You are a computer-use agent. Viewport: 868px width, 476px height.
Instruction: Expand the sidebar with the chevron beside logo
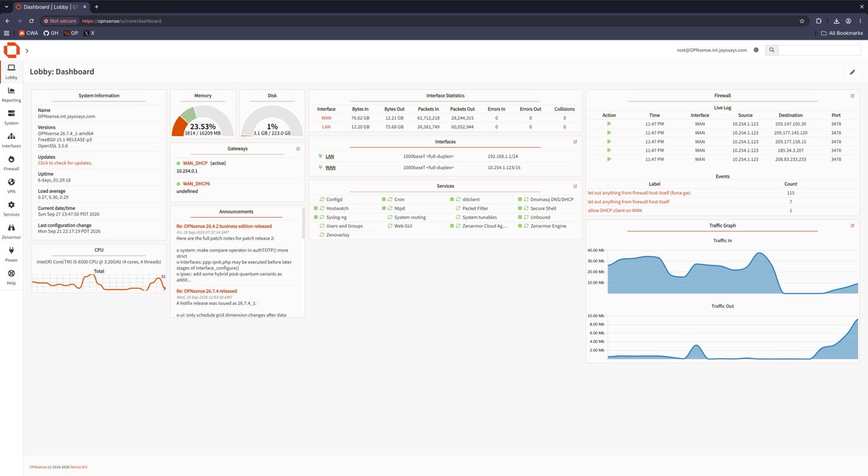(27, 51)
